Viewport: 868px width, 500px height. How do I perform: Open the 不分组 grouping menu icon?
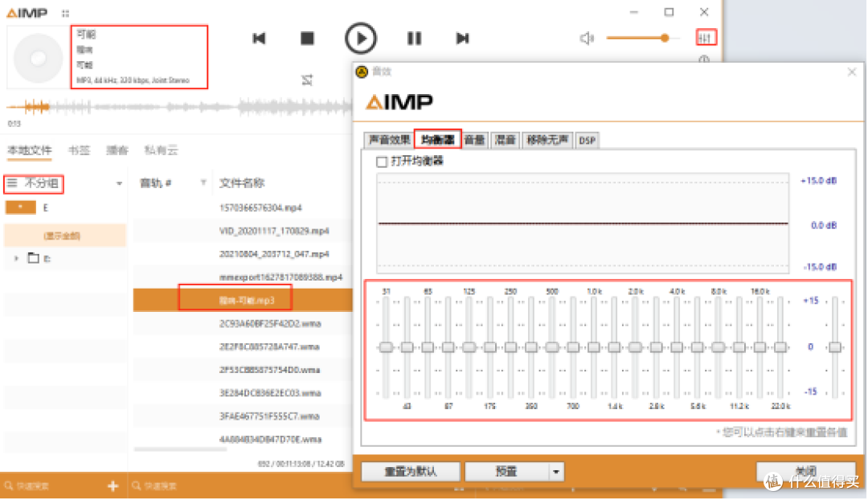(x=11, y=182)
